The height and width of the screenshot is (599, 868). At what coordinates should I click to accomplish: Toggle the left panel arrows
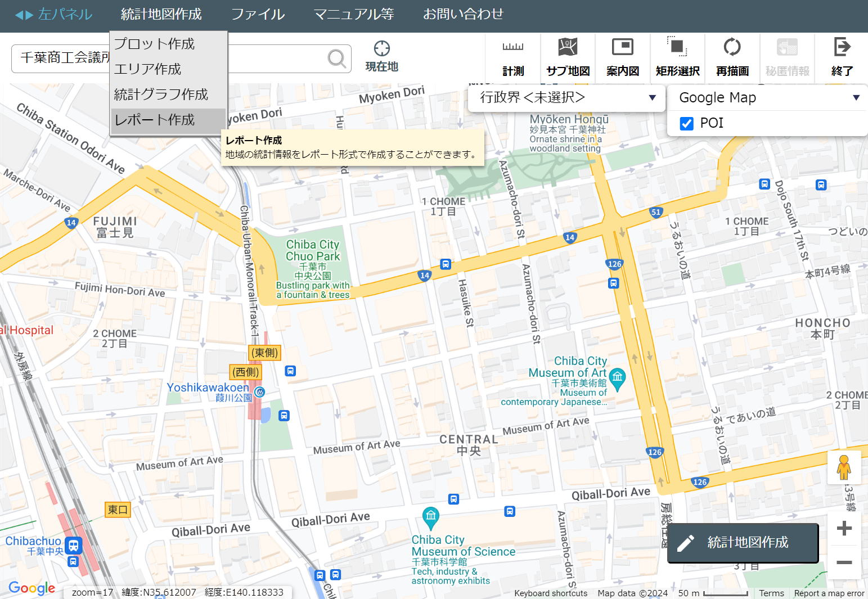coord(24,15)
